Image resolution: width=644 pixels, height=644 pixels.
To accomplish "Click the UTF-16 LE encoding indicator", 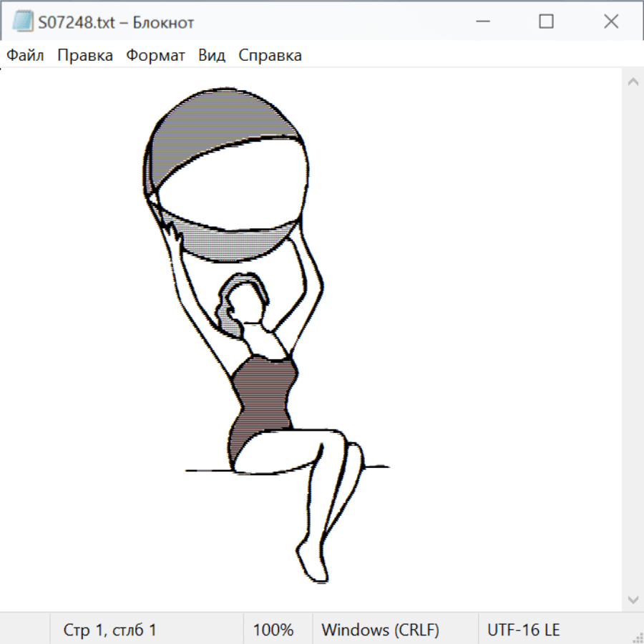I will [523, 630].
